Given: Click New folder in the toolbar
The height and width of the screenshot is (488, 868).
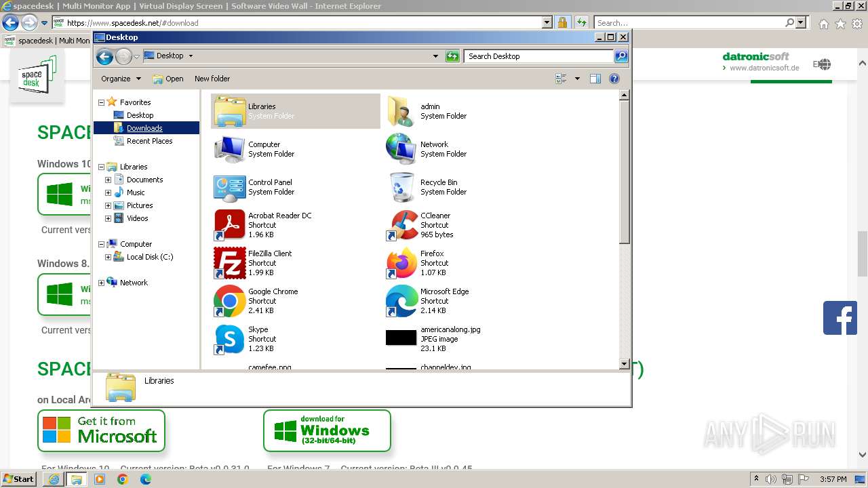Looking at the screenshot, I should pyautogui.click(x=212, y=79).
